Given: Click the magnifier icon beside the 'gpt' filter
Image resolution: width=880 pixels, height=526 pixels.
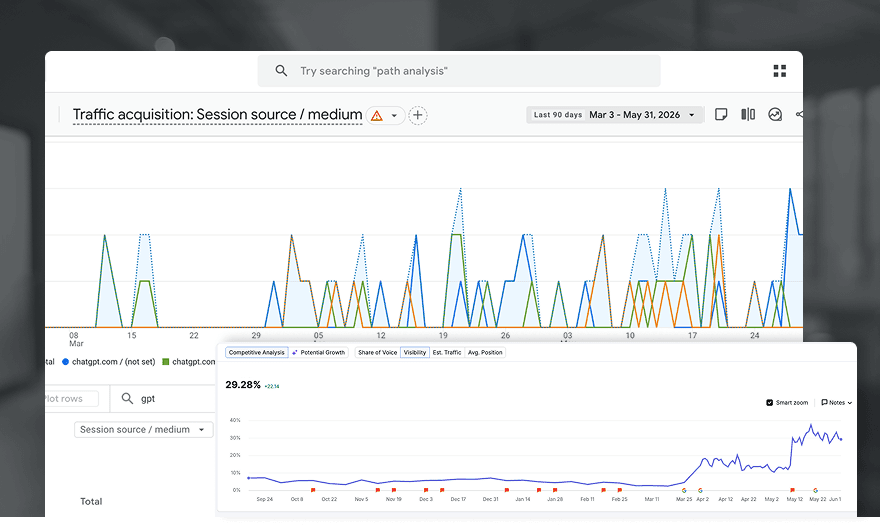Looking at the screenshot, I should pos(127,399).
